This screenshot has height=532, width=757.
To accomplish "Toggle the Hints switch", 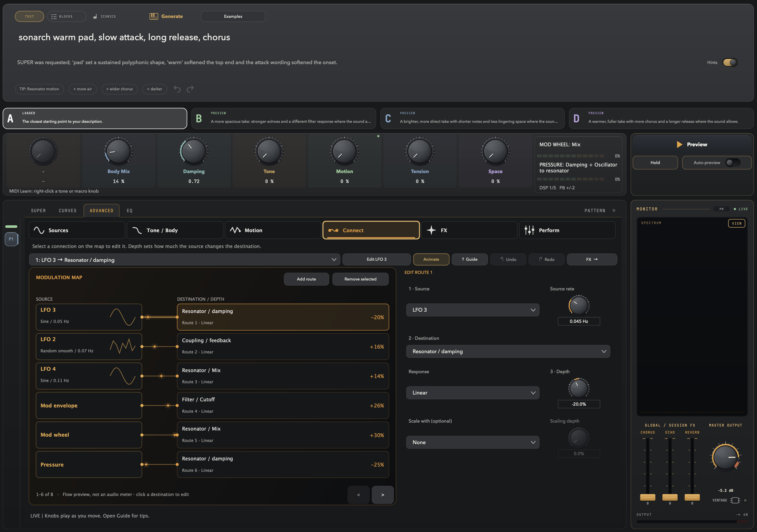I will tap(730, 62).
